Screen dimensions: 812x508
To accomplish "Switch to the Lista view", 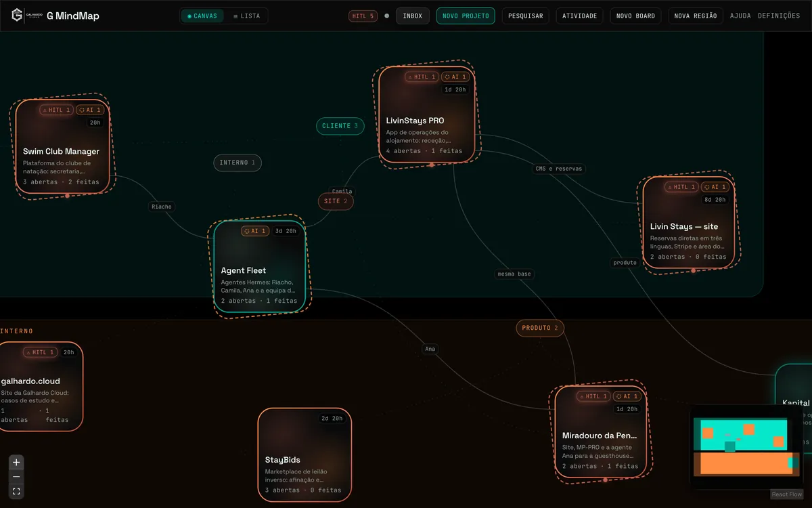I will click(246, 16).
